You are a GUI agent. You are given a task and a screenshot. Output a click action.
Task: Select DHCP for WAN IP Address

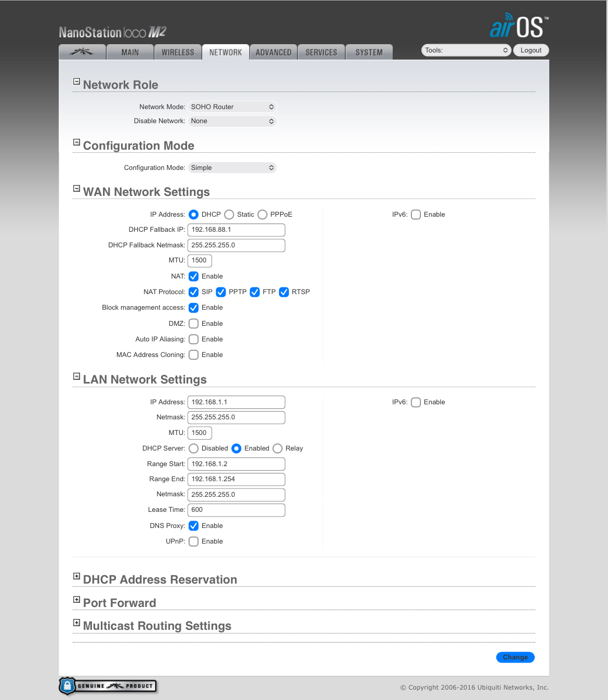coord(193,215)
